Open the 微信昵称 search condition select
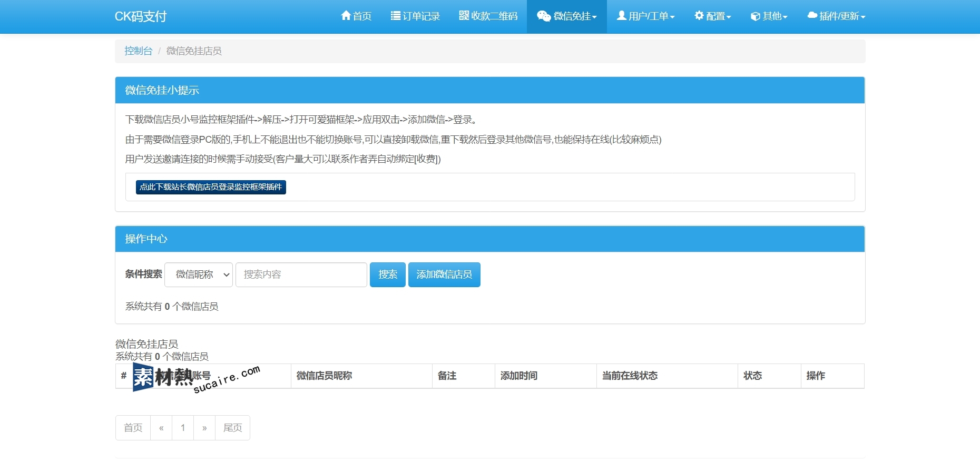Viewport: 980px width, 471px height. click(199, 274)
